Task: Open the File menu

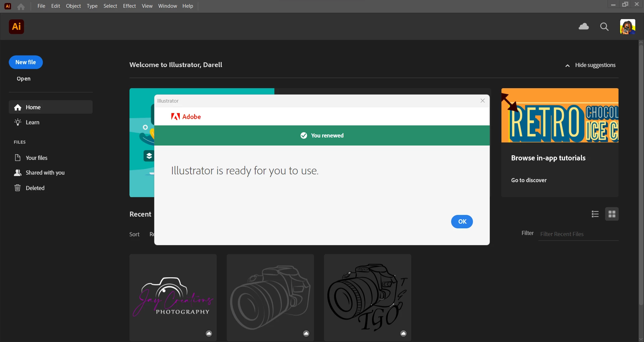Action: click(41, 6)
